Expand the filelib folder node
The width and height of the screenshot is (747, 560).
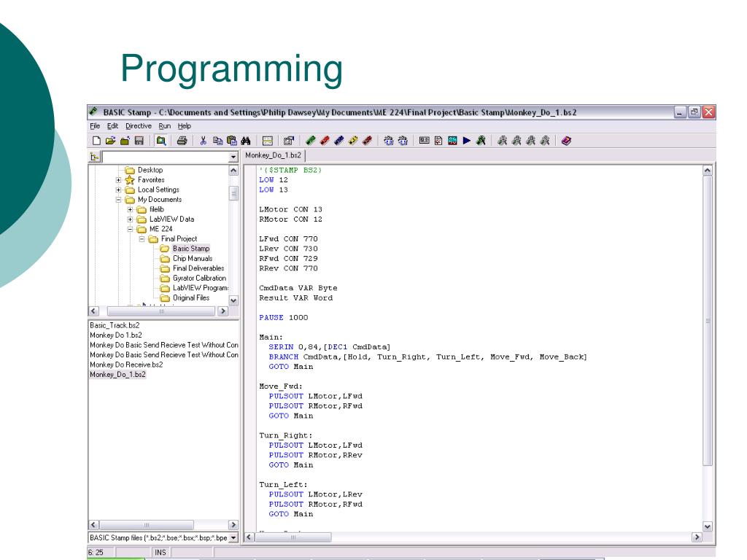pyautogui.click(x=130, y=209)
